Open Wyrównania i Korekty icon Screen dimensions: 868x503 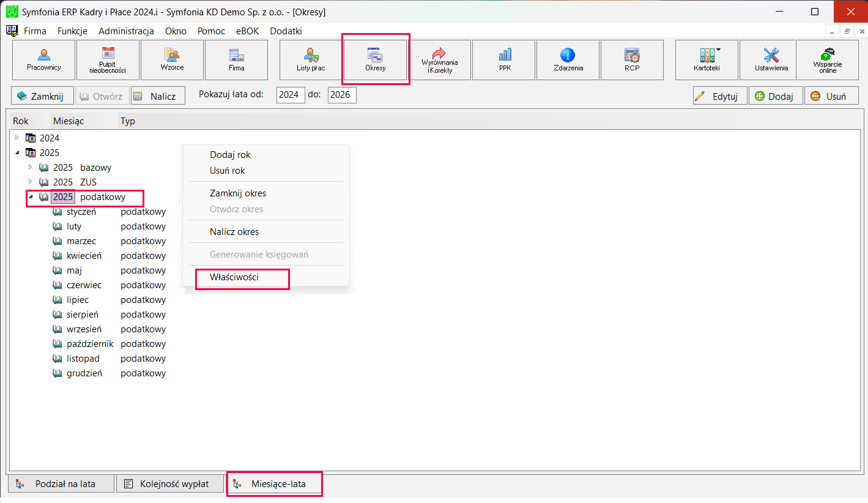pyautogui.click(x=439, y=60)
